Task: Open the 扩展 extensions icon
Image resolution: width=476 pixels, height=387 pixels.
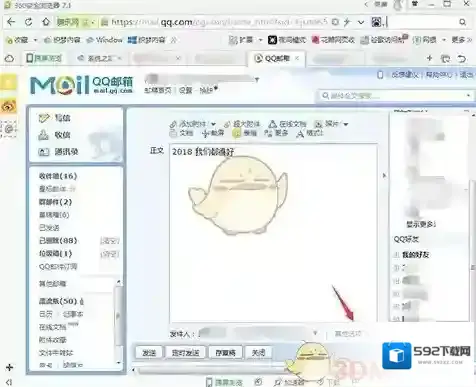Action: (233, 40)
